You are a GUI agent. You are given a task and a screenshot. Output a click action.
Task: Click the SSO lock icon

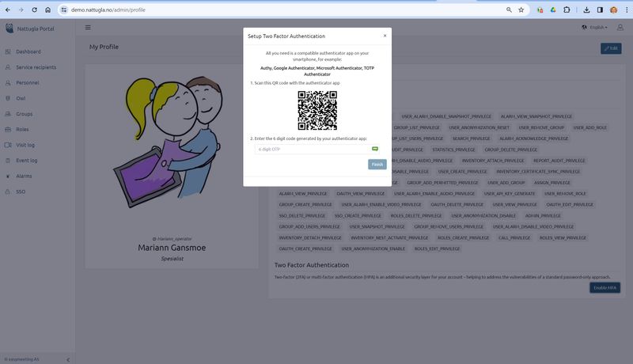tap(8, 191)
